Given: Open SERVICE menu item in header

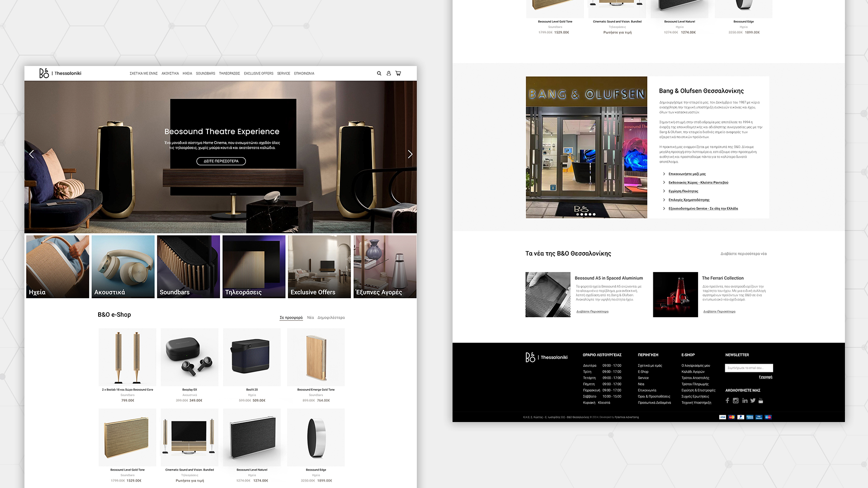Looking at the screenshot, I should point(283,73).
